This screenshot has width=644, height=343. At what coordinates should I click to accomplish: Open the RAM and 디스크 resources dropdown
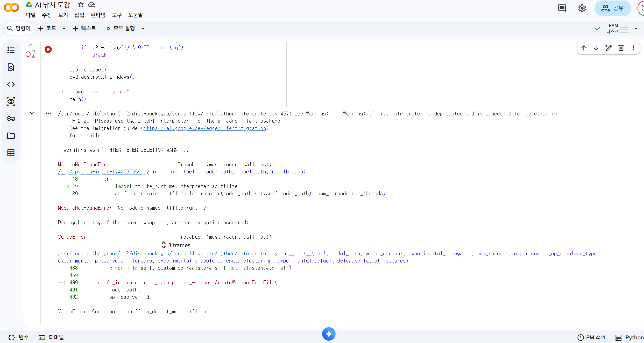click(x=635, y=28)
